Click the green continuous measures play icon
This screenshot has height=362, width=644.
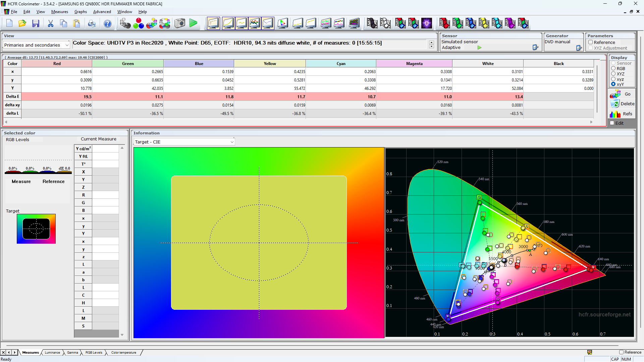(193, 23)
